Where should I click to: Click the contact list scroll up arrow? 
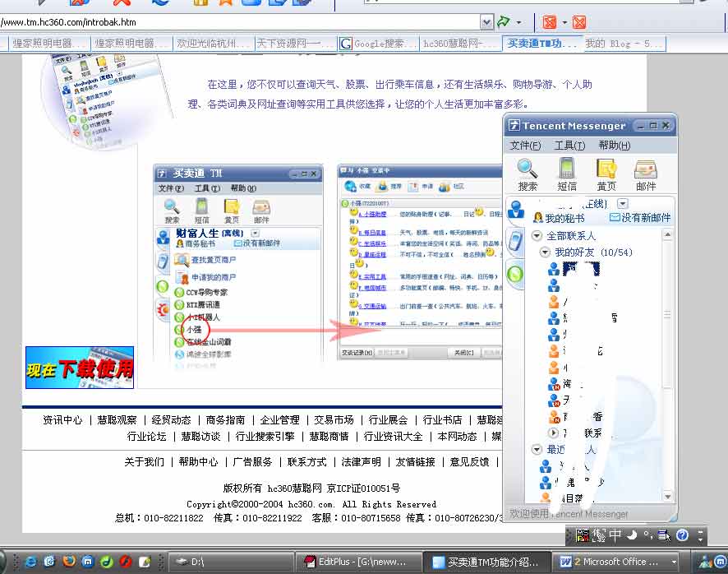click(668, 234)
